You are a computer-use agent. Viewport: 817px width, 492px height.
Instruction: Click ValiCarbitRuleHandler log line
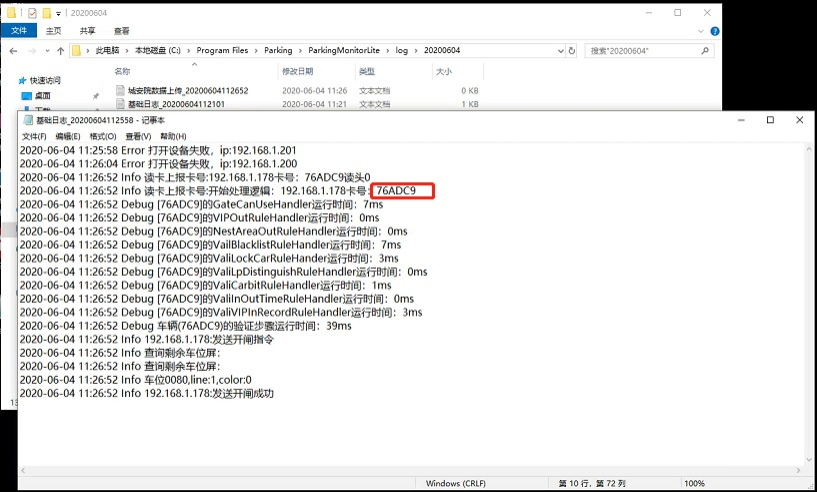(205, 286)
